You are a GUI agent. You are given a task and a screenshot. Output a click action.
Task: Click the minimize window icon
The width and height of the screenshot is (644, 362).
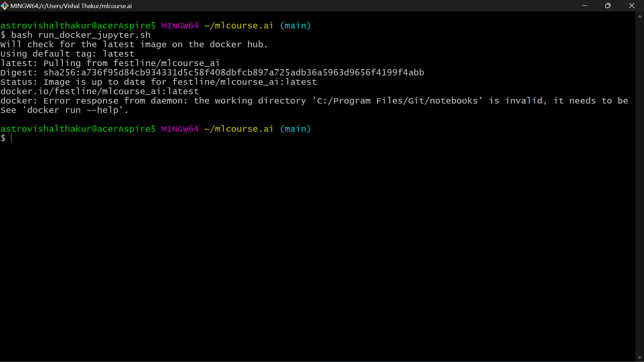click(x=585, y=5)
